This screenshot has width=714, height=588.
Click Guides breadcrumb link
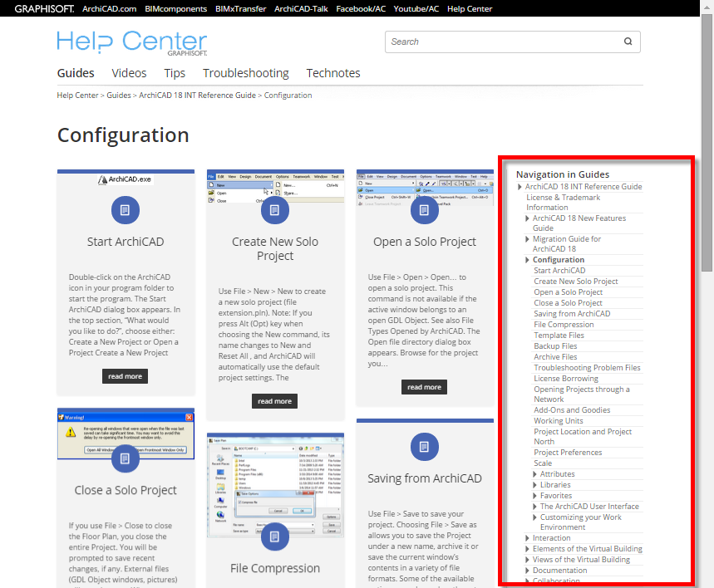(118, 96)
